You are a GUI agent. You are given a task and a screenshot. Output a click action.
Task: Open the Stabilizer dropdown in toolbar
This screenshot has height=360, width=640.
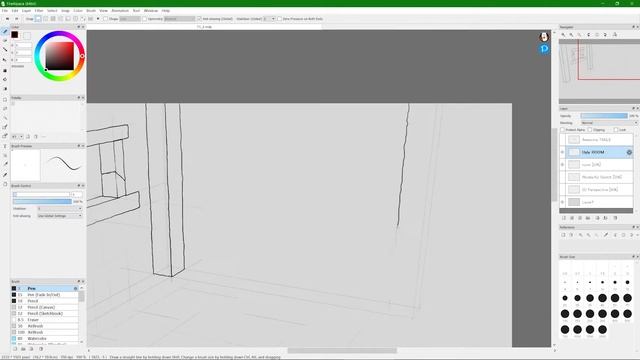269,19
